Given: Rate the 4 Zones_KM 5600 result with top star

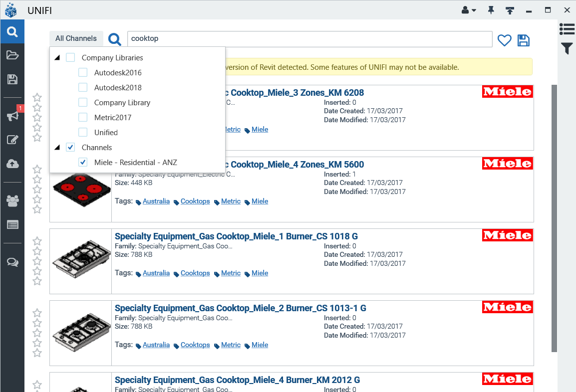Looking at the screenshot, I should pos(37,170).
